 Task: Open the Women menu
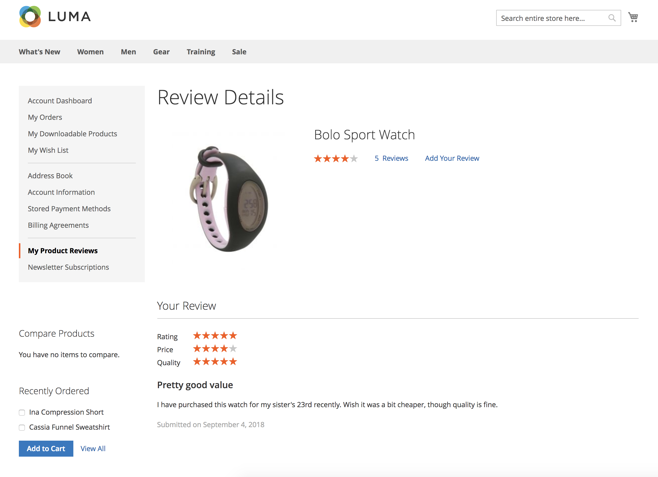(x=90, y=51)
